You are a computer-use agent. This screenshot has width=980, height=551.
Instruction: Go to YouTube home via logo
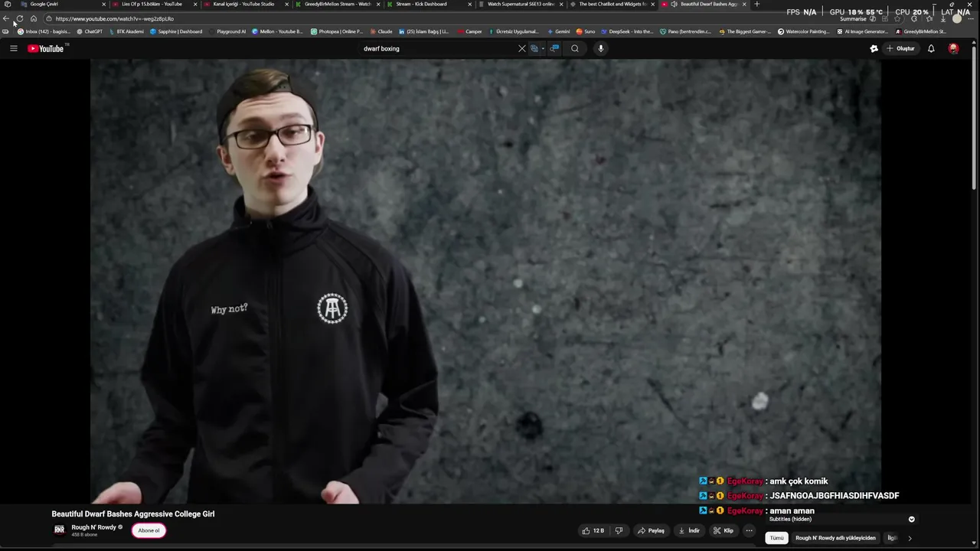coord(47,48)
